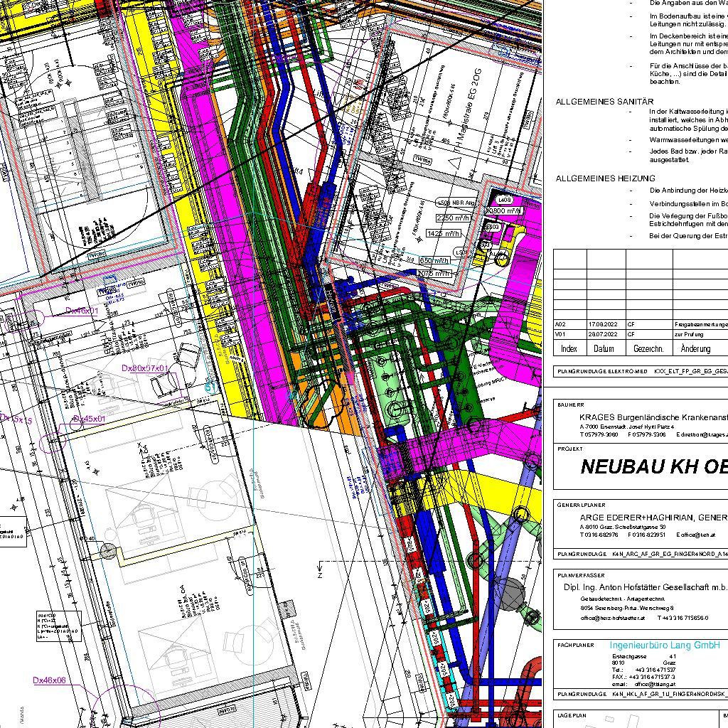Click the purple Dx46x01 opening label
This screenshot has width=728, height=728.
pos(81,311)
